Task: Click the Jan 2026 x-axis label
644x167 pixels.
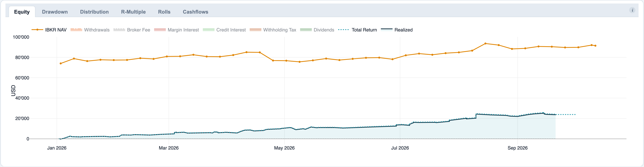Action: coord(57,148)
